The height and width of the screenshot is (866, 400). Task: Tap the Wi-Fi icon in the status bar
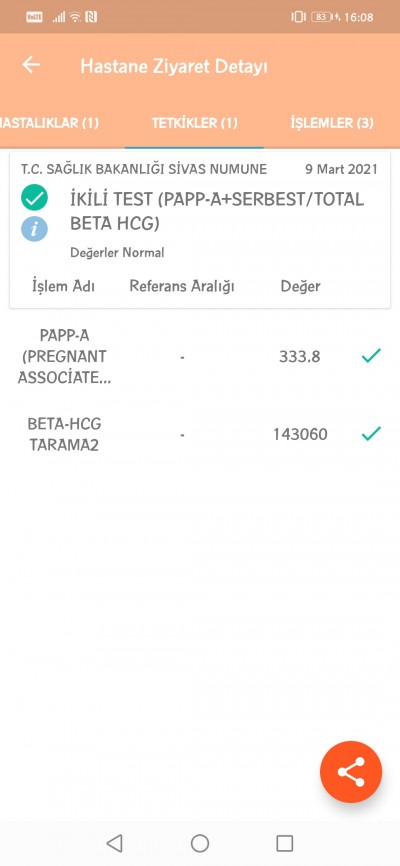(x=75, y=17)
